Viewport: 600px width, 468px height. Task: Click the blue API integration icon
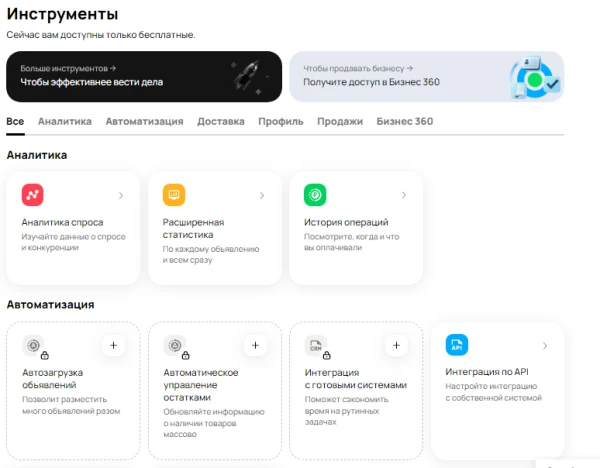coord(457,345)
